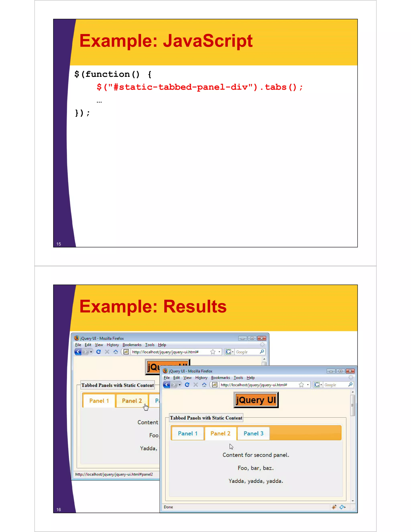Click "Content for second panel." text
The width and height of the screenshot is (411, 532).
(x=256, y=455)
